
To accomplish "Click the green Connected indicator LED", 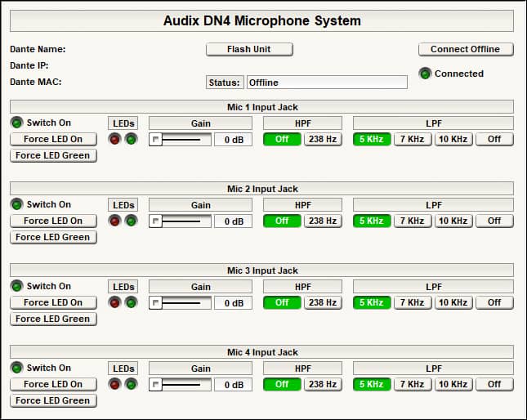I will coord(425,74).
